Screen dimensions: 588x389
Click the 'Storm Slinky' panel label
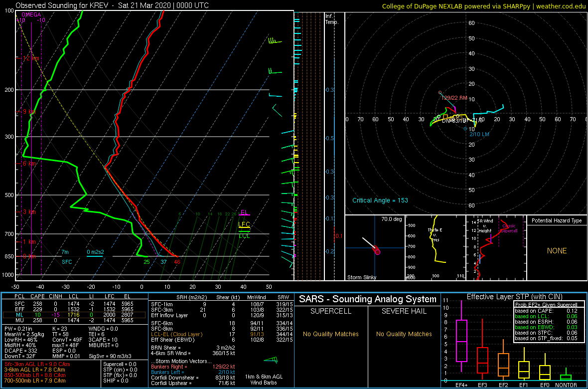tap(361, 277)
